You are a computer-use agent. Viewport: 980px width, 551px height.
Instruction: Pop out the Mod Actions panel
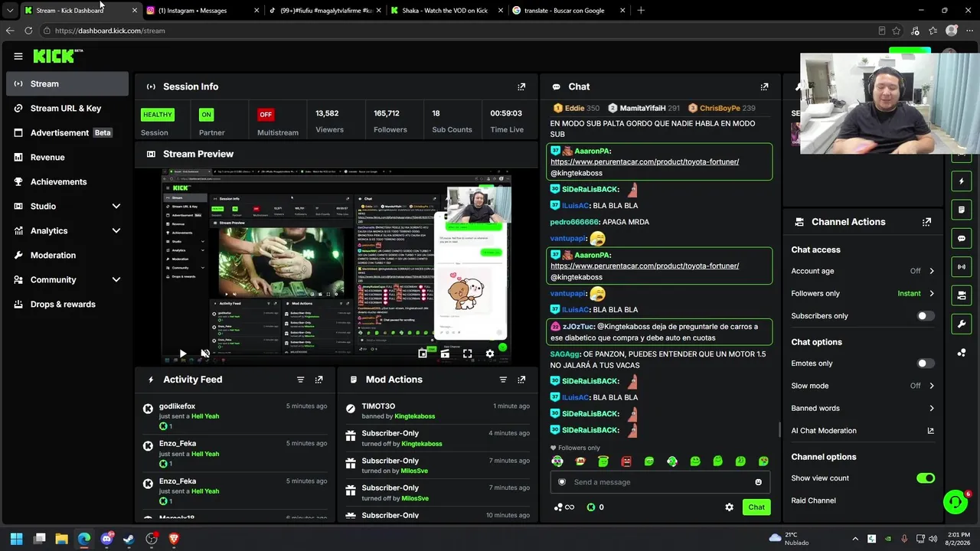[x=521, y=380]
